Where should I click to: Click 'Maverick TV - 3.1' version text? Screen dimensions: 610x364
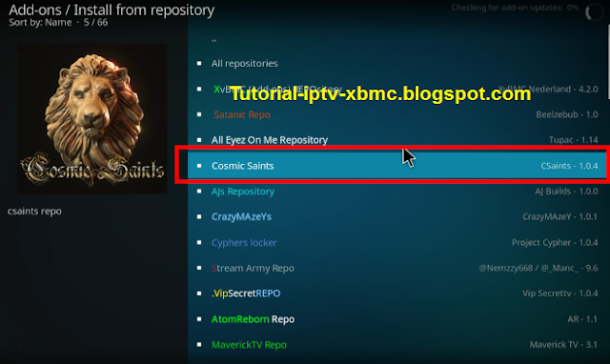[x=563, y=345]
